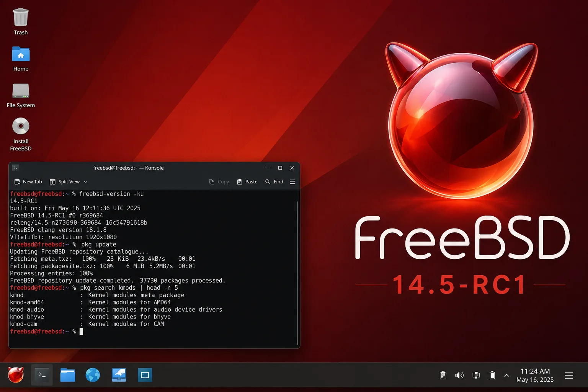
Task: Launch the web browser globe icon in taskbar
Action: [x=93, y=375]
